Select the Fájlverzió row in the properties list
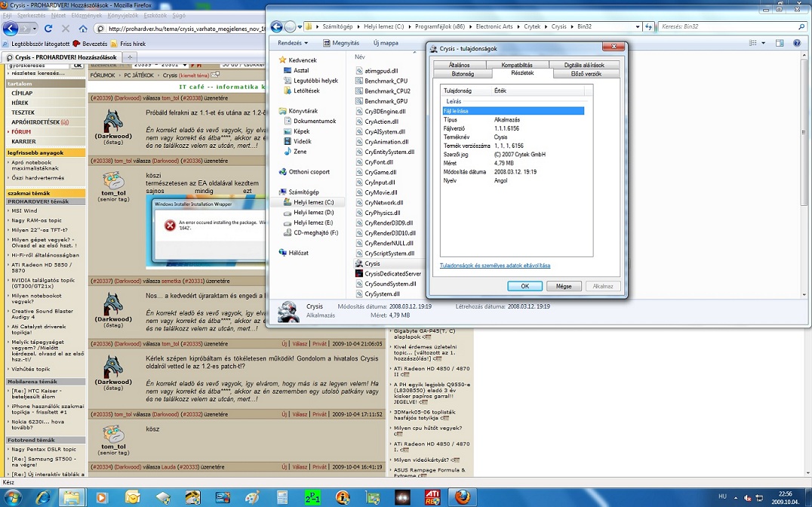812x507 pixels. click(513, 128)
